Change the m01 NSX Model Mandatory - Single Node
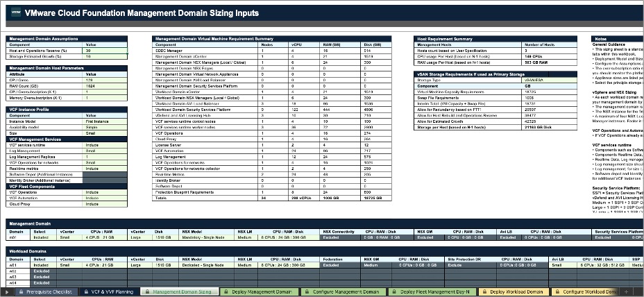This screenshot has width=644, height=297. (207, 237)
